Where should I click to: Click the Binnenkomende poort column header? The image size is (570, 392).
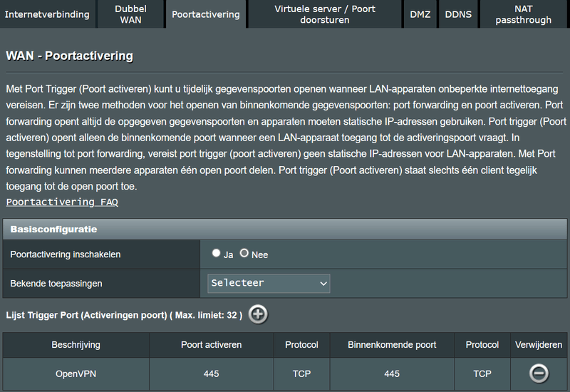coord(392,345)
